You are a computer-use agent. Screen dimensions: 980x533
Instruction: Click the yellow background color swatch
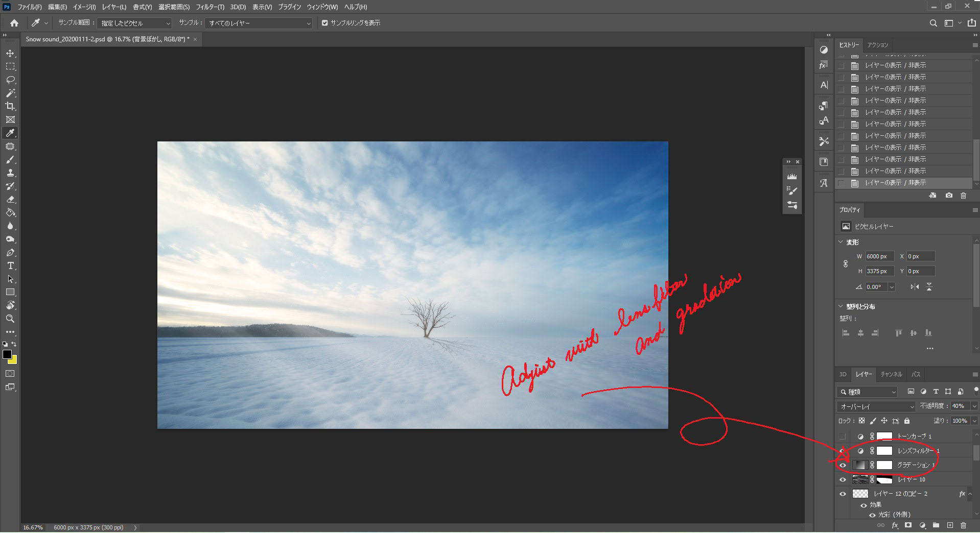pyautogui.click(x=13, y=360)
